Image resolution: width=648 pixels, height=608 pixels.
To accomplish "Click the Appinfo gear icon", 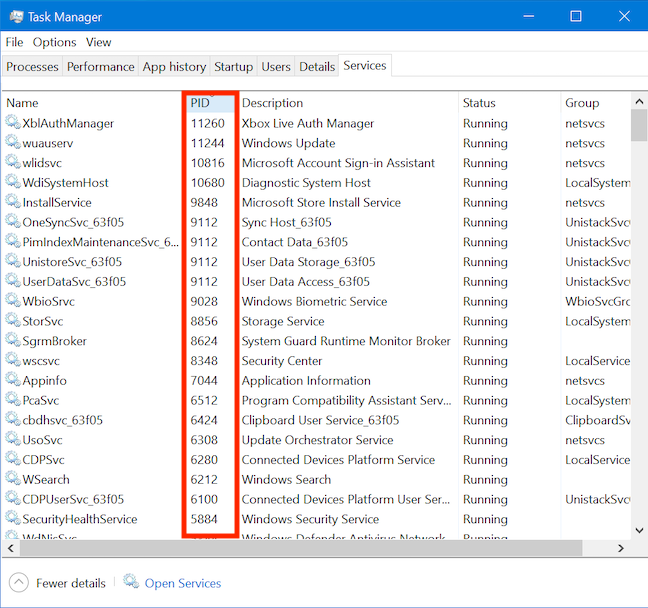I will pyautogui.click(x=13, y=379).
